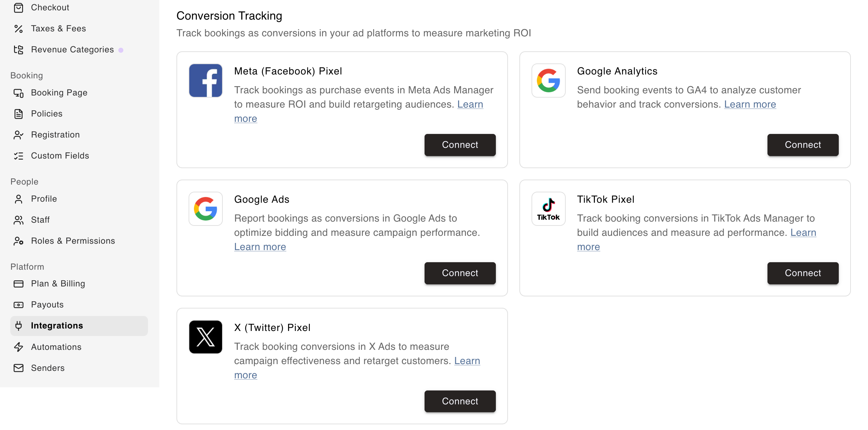Connect Google Analytics integration
The width and height of the screenshot is (868, 430).
[803, 145]
